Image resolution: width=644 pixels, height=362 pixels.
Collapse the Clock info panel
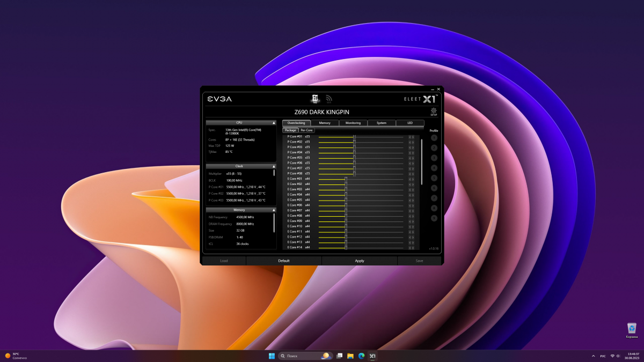pyautogui.click(x=274, y=166)
